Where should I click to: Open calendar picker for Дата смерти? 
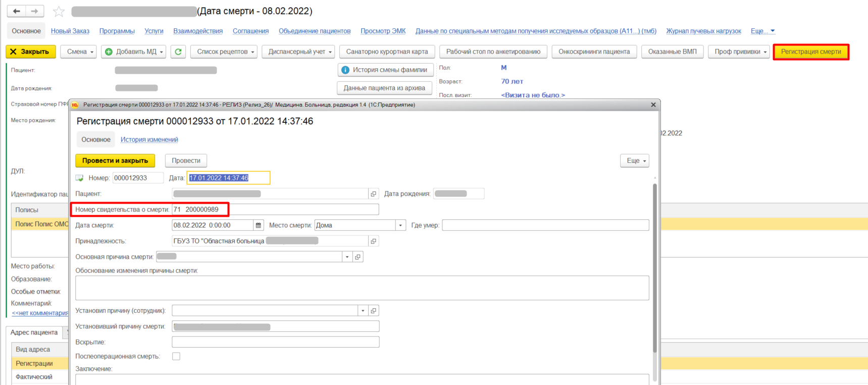point(259,225)
